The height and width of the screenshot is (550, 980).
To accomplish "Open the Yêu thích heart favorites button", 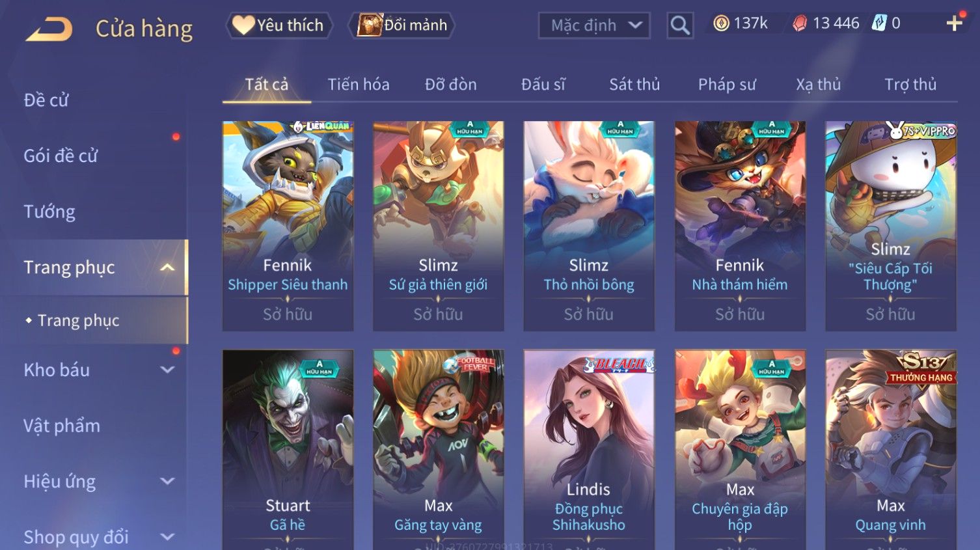I will 279,25.
